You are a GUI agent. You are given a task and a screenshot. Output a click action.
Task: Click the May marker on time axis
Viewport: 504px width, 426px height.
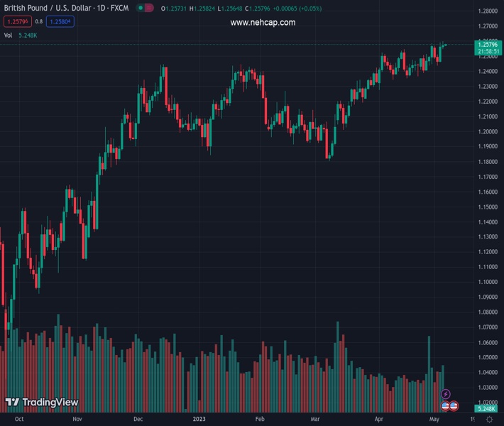(434, 420)
